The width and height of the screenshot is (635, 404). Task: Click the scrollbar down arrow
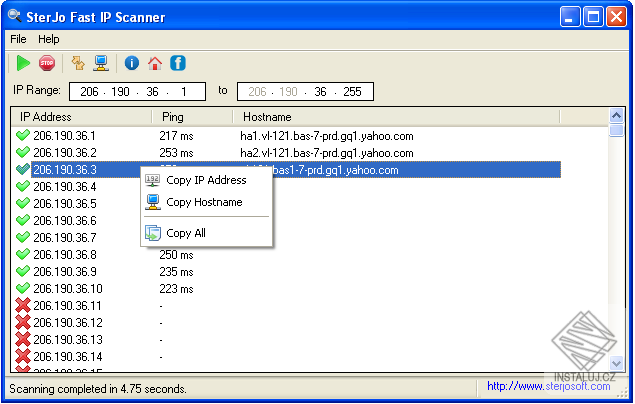click(616, 363)
